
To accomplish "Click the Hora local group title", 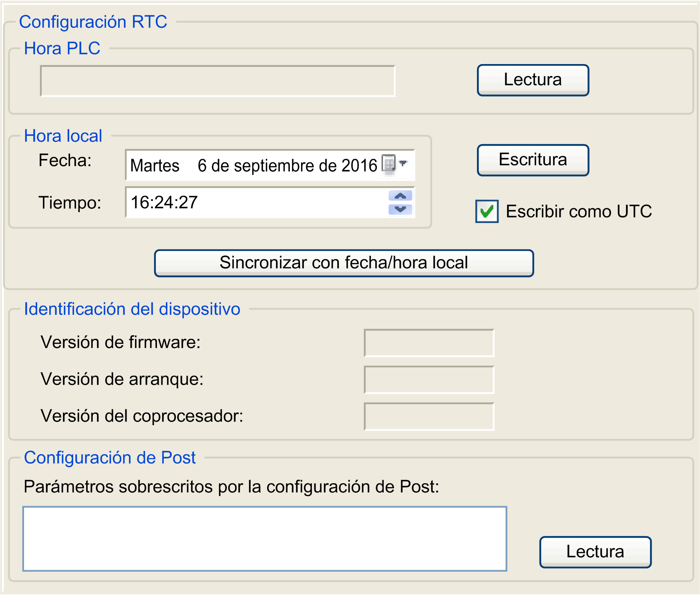I will pyautogui.click(x=63, y=136).
